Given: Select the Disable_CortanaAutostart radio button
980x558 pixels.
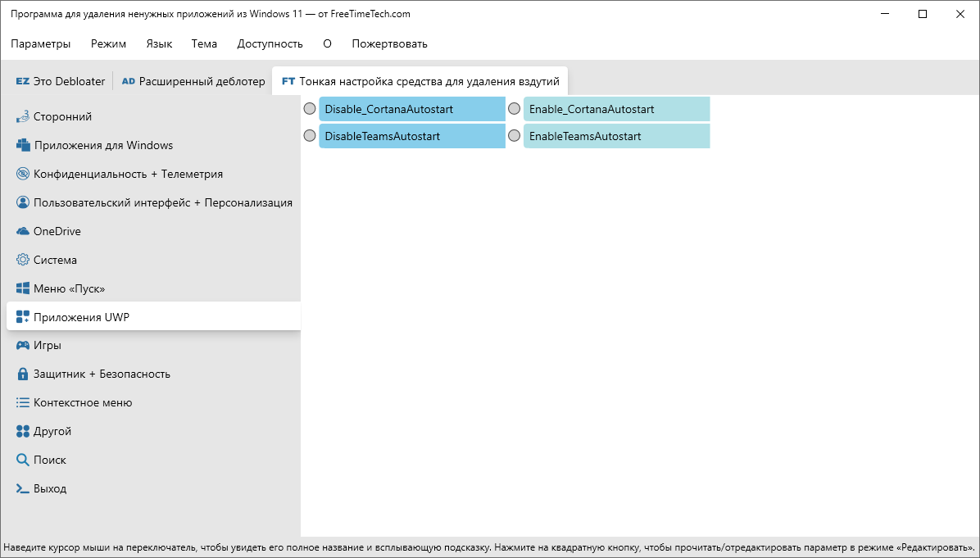Looking at the screenshot, I should [310, 109].
